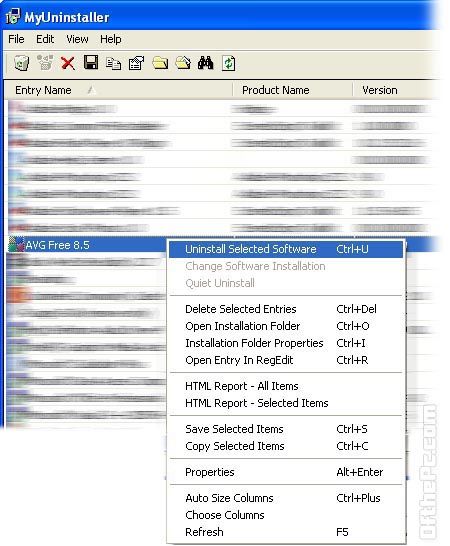The width and height of the screenshot is (450, 546).
Task: Choose Open Entry In RegEdit
Action: (286, 360)
